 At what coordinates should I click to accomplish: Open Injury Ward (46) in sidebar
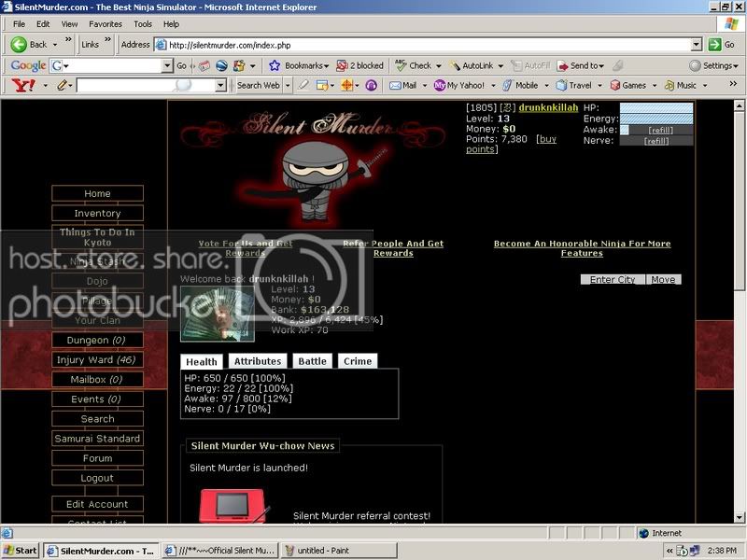coord(97,359)
